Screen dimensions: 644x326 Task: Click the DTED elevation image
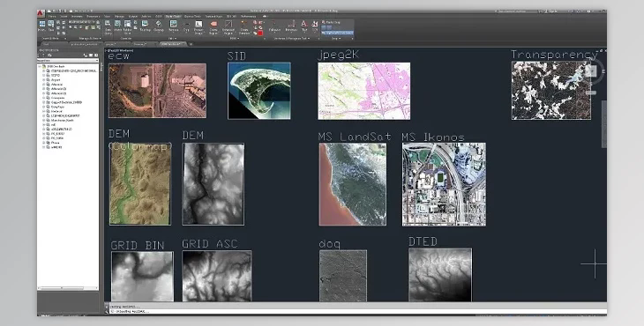point(440,275)
